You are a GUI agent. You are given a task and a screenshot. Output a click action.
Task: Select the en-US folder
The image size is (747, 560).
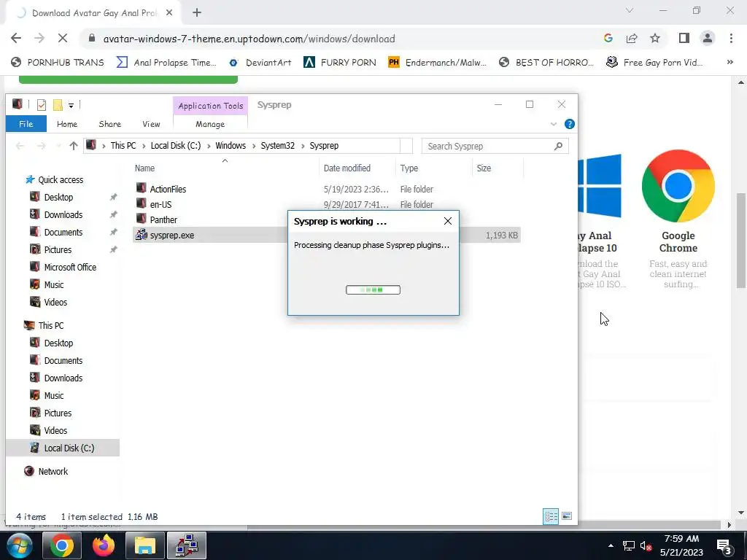click(160, 204)
